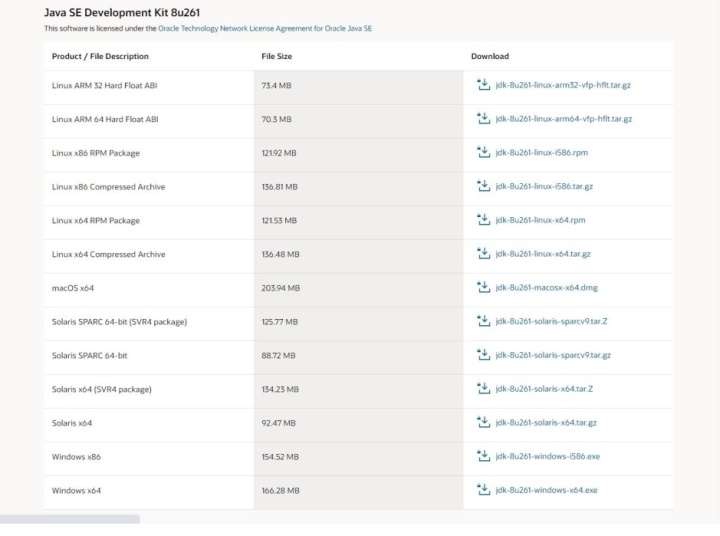Download jdk-8u261-windows-x64.exe link

click(546, 490)
